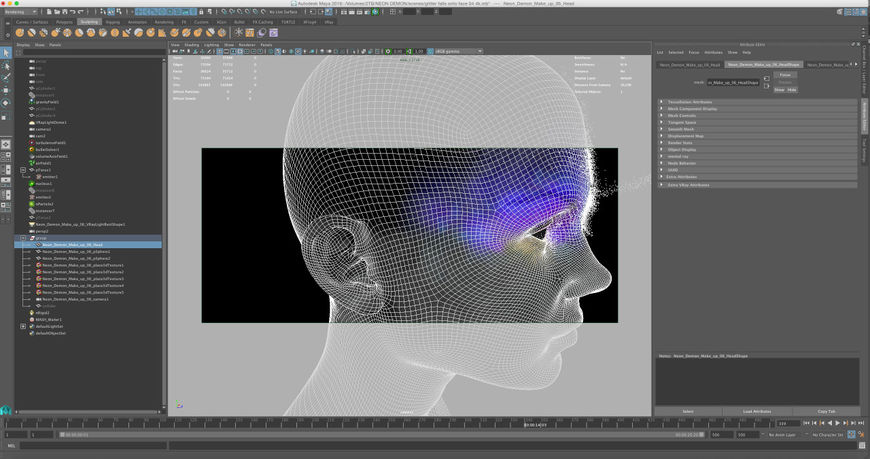Image resolution: width=870 pixels, height=459 pixels.
Task: Click the play forward button in playback controls
Action: click(836, 424)
